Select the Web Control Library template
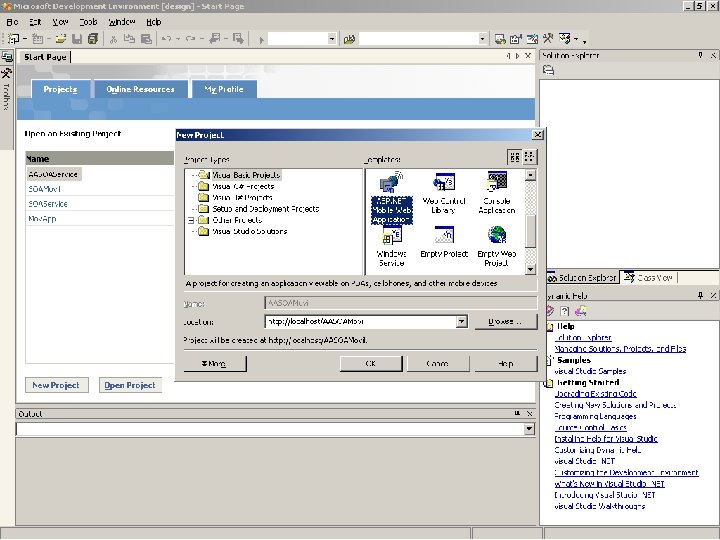 [x=444, y=193]
